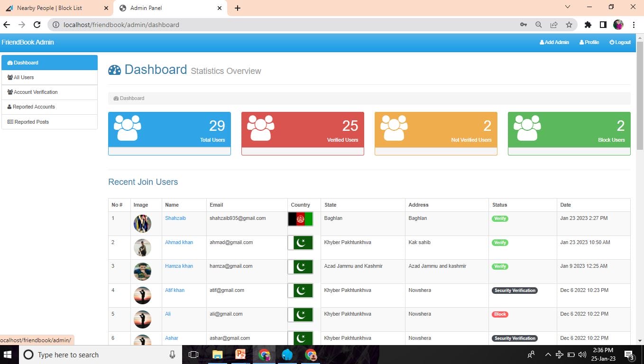Screen dimensions: 644x364
Task: Click Pakistan flag in Ahmad khan row
Action: [x=300, y=243]
